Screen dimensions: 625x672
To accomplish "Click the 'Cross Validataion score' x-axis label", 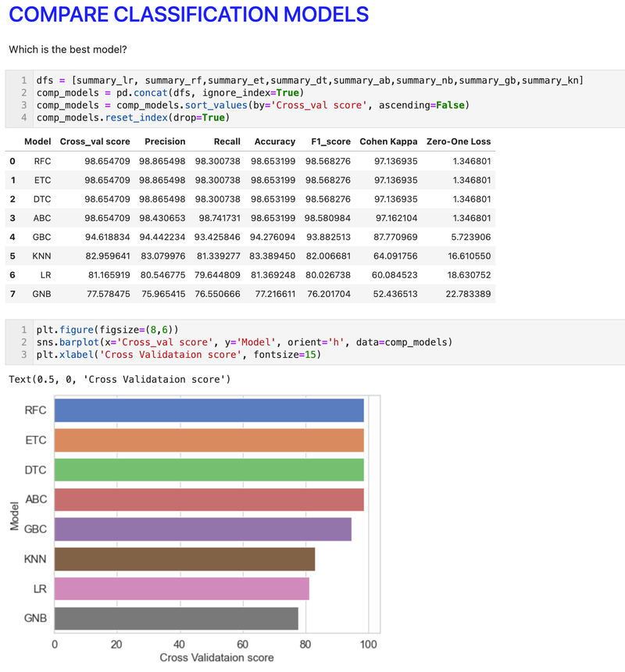I will (216, 658).
